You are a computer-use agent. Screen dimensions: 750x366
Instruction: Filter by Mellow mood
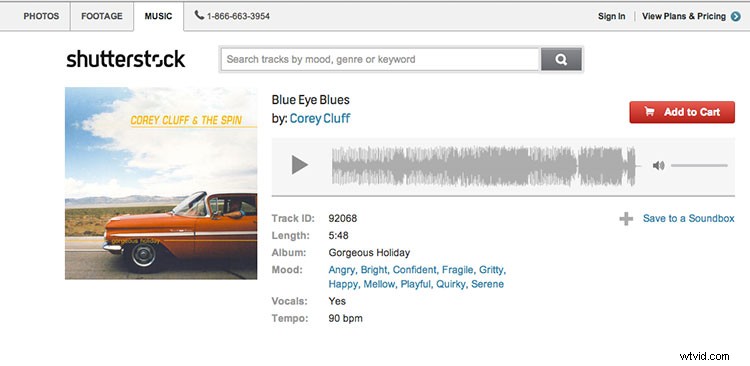point(379,284)
